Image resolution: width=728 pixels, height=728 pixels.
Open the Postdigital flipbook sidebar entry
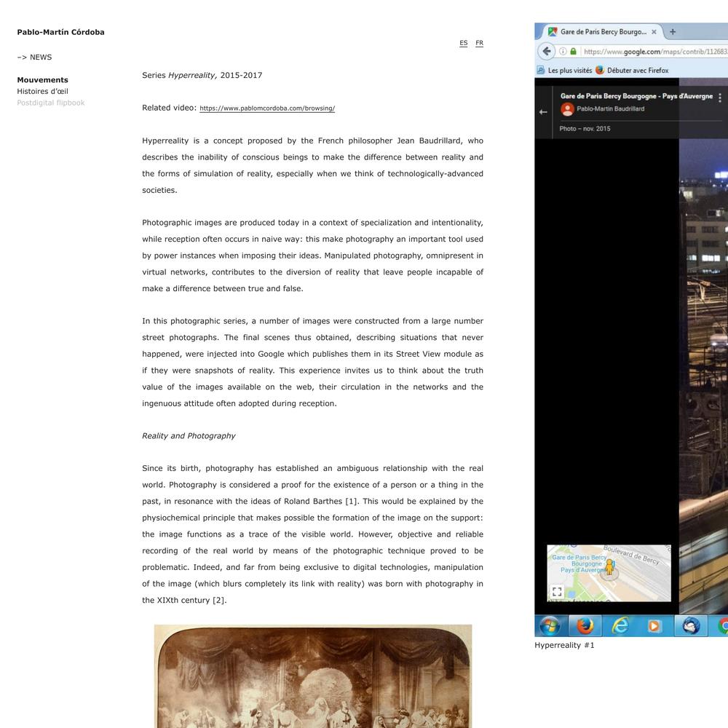click(51, 103)
